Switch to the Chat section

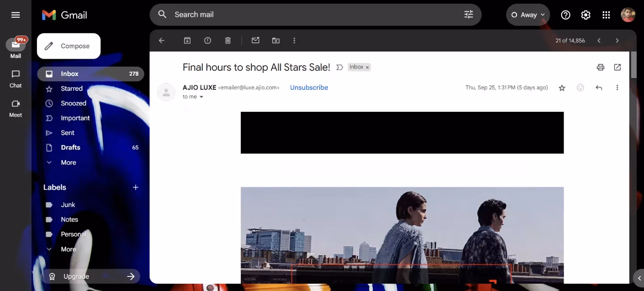(16, 78)
